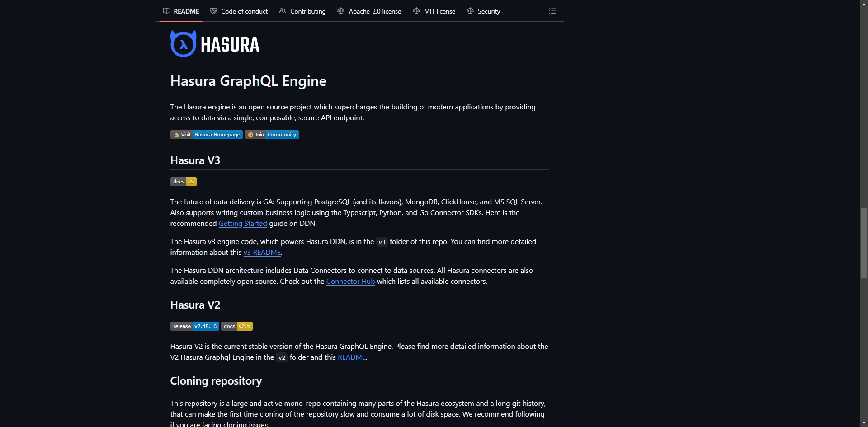Open the Security tab
Viewport: 868px width, 427px height.
tap(483, 11)
